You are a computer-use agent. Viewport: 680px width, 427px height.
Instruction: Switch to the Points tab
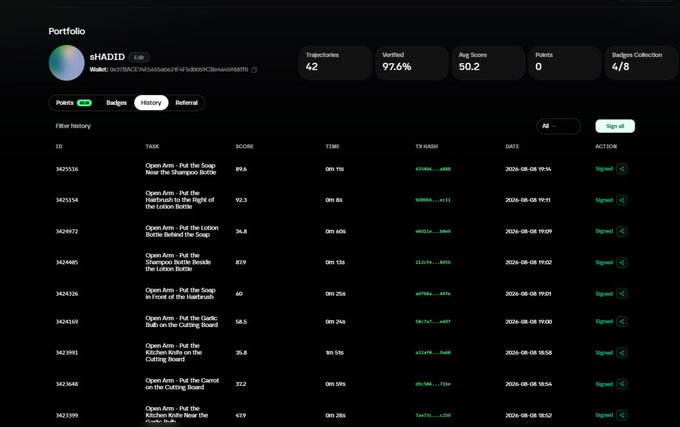pos(73,103)
